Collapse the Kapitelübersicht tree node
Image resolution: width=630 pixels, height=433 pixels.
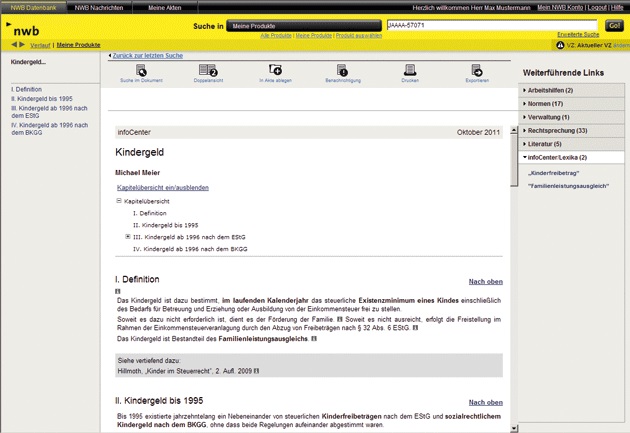(120, 201)
